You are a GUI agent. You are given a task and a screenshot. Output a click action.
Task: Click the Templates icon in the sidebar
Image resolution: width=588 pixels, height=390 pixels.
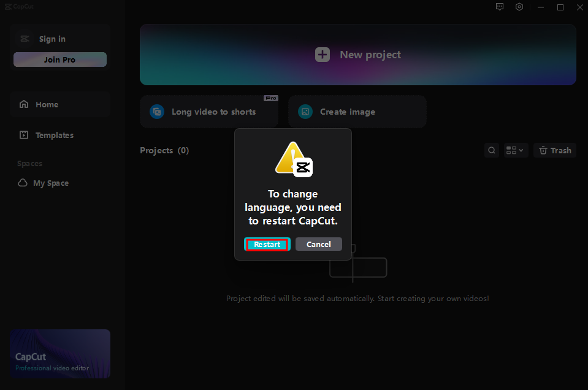pyautogui.click(x=24, y=135)
